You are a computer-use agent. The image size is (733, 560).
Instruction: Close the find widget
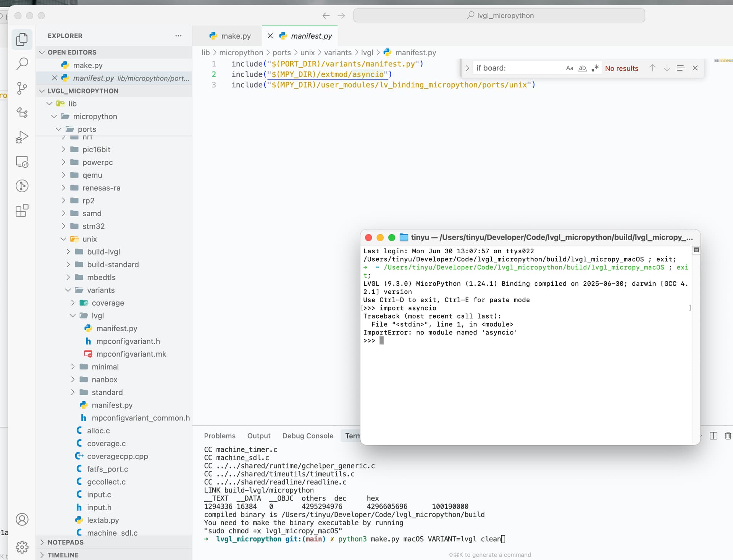point(695,68)
